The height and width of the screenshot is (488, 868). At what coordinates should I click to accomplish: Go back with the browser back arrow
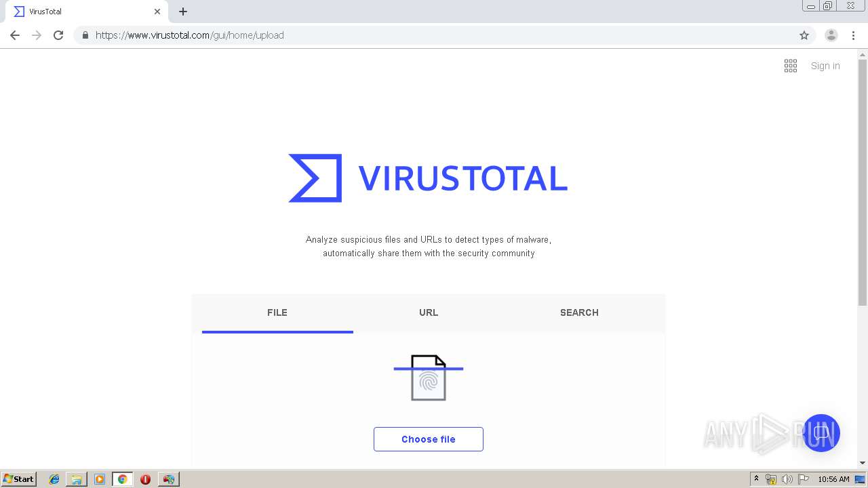click(15, 35)
